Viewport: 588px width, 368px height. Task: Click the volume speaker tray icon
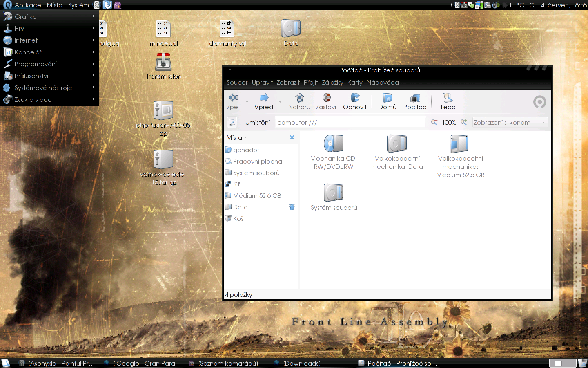[x=495, y=5]
